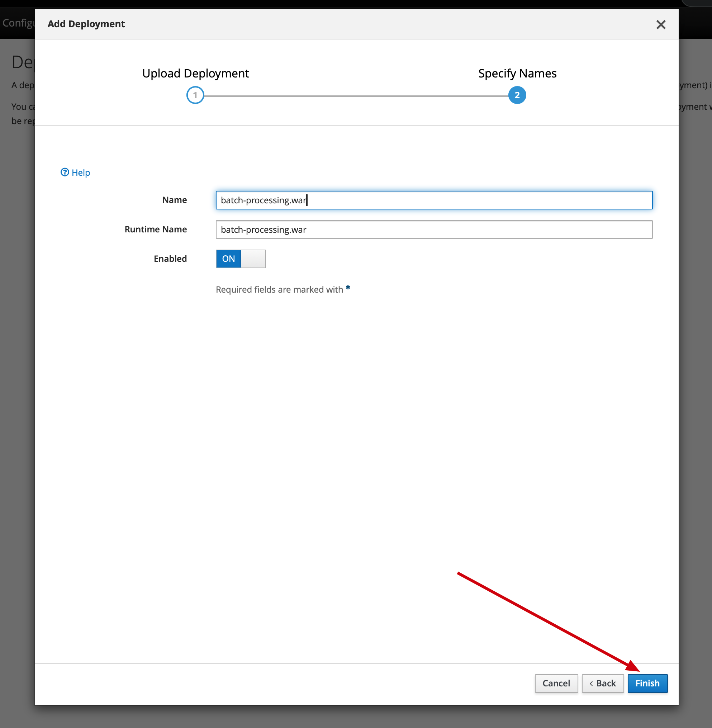Click Finish to complete deployment

[x=647, y=684]
